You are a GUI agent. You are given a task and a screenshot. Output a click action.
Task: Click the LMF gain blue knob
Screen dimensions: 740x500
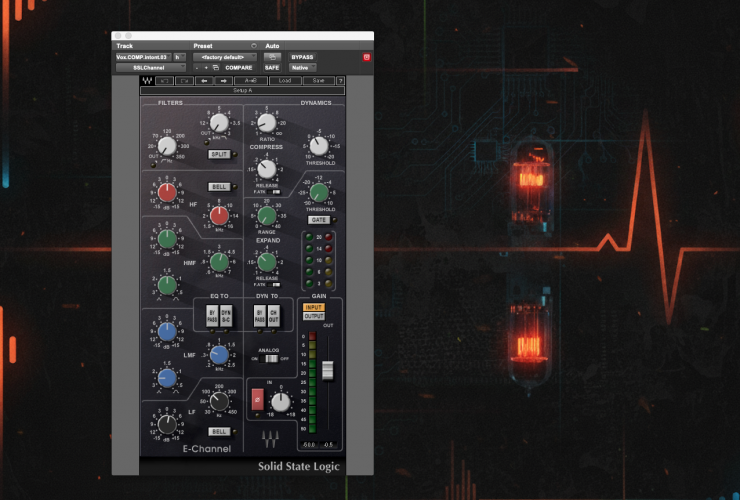click(x=167, y=331)
